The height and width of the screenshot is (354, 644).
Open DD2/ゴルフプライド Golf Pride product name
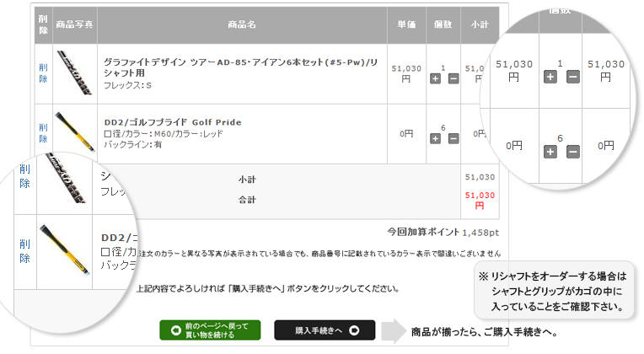[172, 122]
